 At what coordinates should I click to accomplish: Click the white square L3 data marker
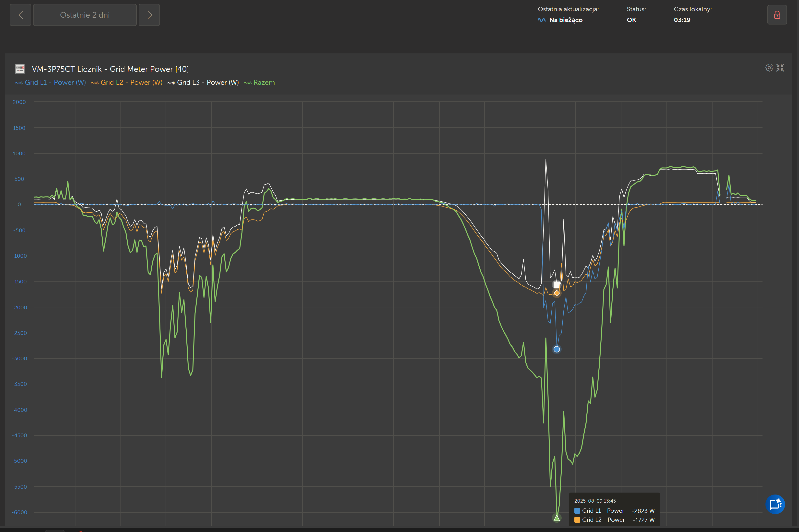pyautogui.click(x=557, y=284)
